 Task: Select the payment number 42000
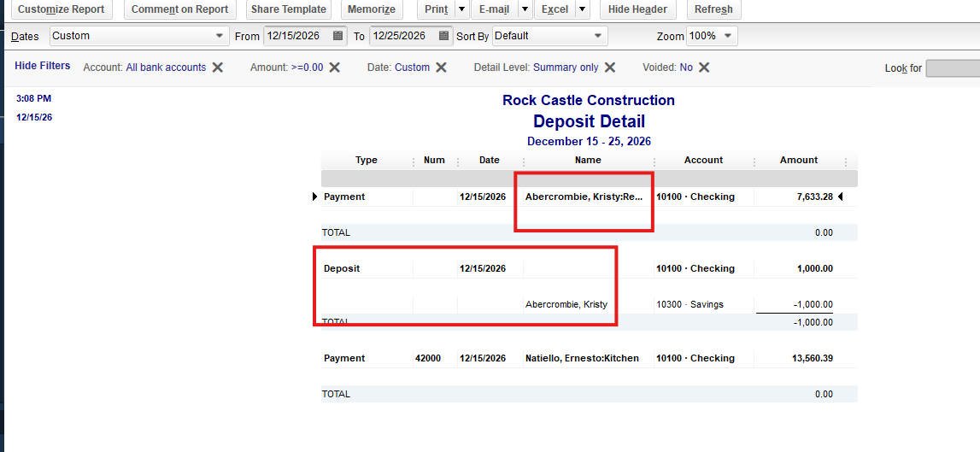pos(428,358)
